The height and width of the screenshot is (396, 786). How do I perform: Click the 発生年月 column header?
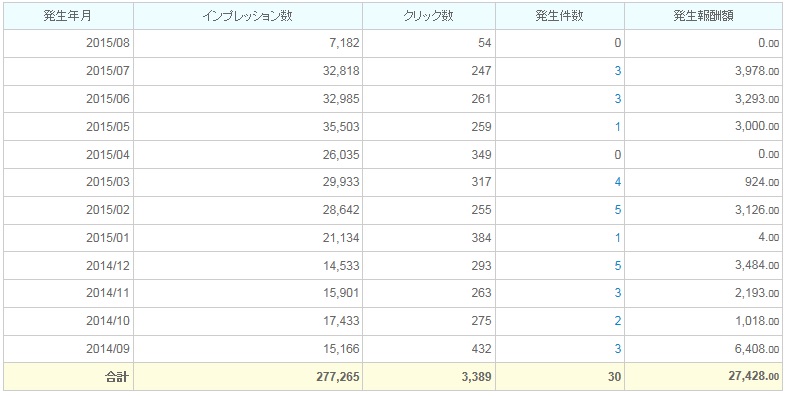click(x=68, y=16)
